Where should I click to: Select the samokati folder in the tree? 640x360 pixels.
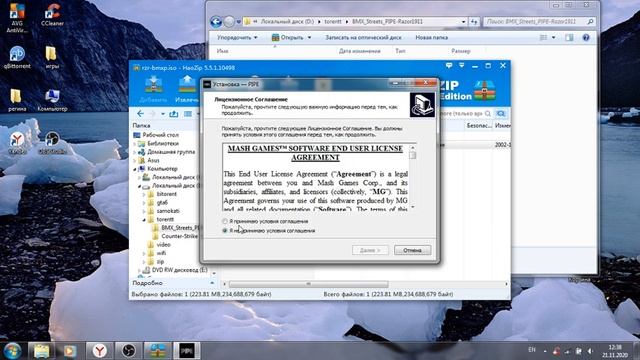(x=168, y=211)
